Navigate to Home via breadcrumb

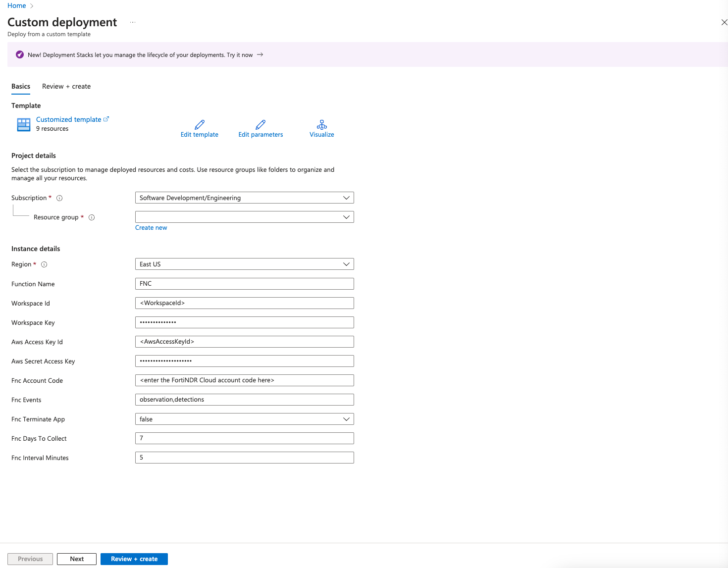pos(16,5)
